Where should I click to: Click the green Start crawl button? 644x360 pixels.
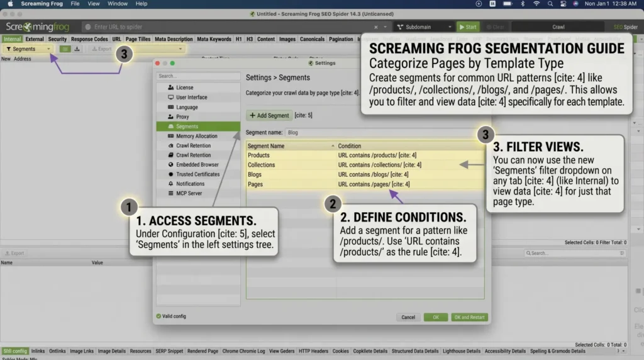pyautogui.click(x=468, y=26)
